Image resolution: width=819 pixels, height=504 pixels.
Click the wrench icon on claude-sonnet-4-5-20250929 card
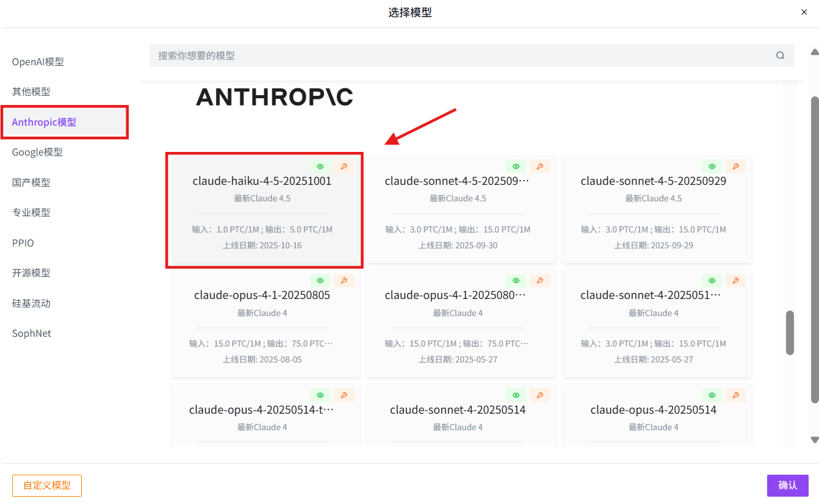click(735, 167)
